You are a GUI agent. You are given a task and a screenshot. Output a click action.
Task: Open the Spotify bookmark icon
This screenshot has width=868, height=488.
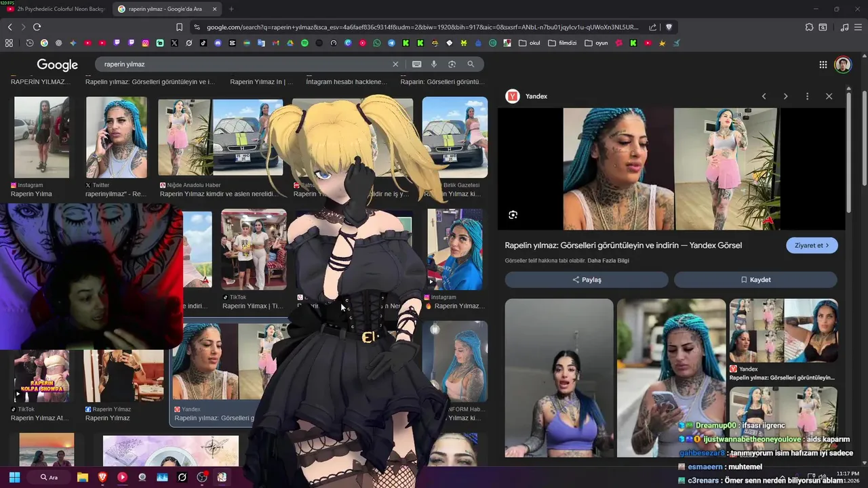click(304, 43)
